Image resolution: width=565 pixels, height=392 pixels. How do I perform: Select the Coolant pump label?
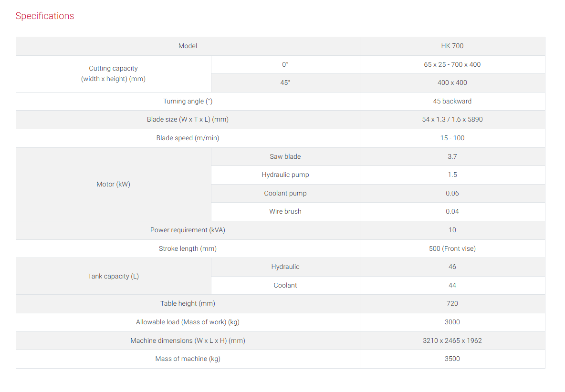click(x=285, y=193)
